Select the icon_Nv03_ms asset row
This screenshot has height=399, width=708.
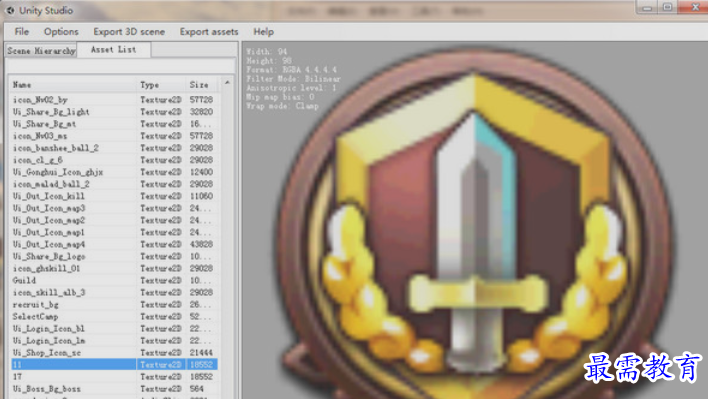tap(114, 136)
